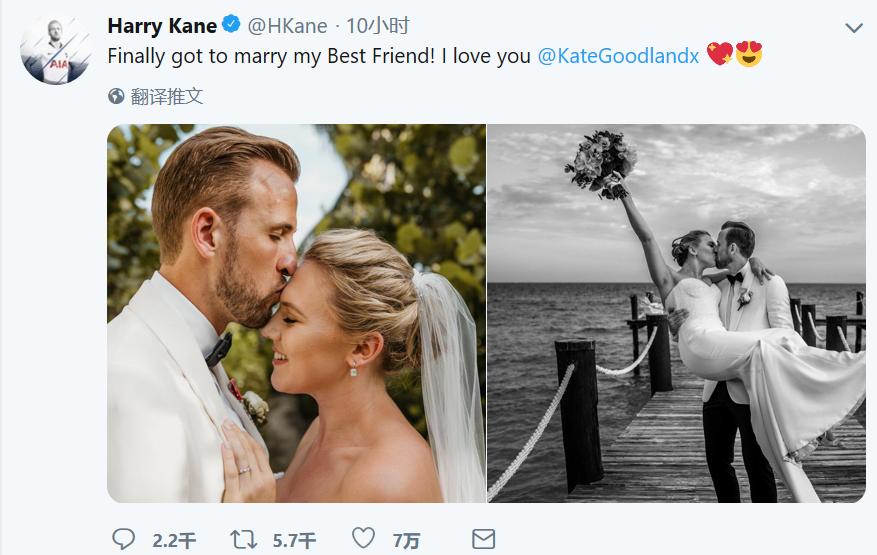Screen dimensions: 877x555
Task: Open Harry Kane's profile avatar
Action: pyautogui.click(x=56, y=49)
